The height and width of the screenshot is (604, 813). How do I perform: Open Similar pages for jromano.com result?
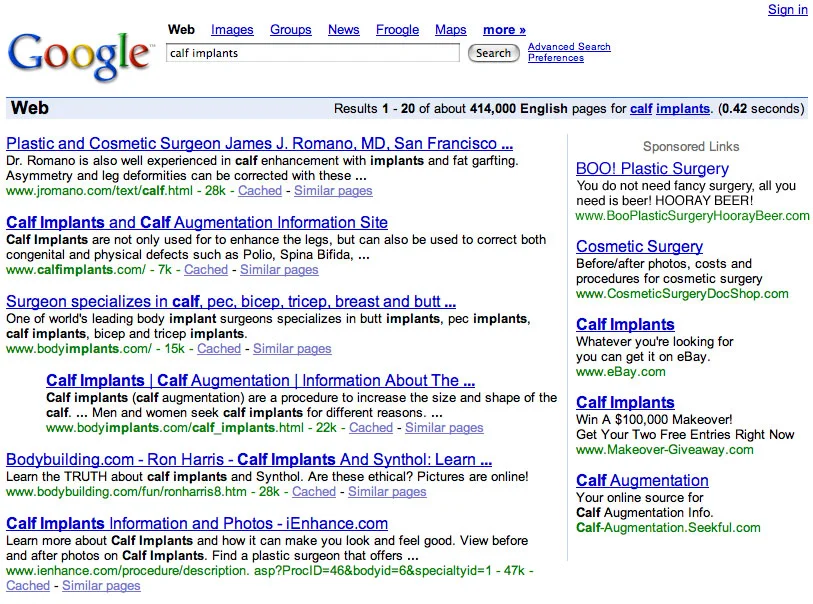pyautogui.click(x=333, y=191)
